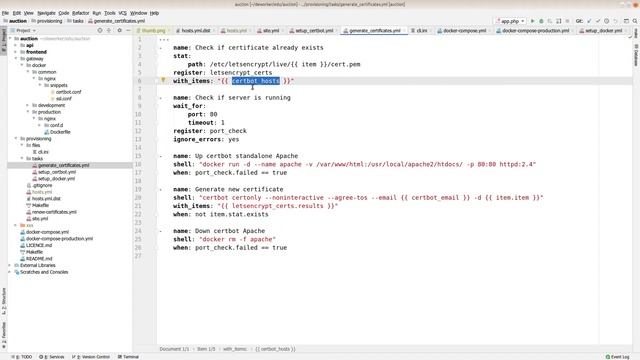Viewport: 640px width, 360px height.
Task: Switch to the setup_docker.yml editor tab
Action: [x=601, y=31]
